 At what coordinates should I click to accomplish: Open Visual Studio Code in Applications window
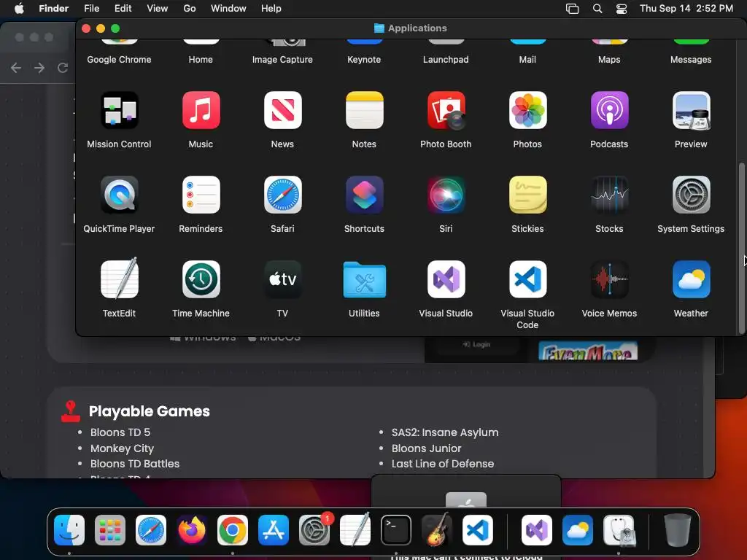[528, 279]
